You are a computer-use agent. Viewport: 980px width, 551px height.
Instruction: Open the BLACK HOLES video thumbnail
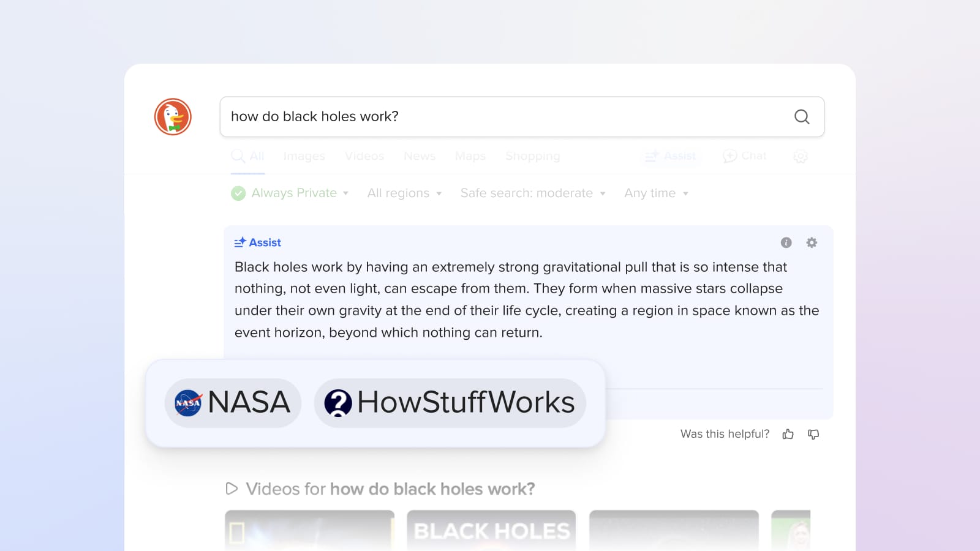491,530
